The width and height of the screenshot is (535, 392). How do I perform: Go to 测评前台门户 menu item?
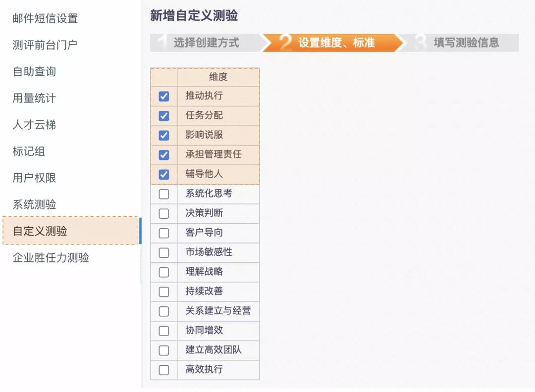45,45
